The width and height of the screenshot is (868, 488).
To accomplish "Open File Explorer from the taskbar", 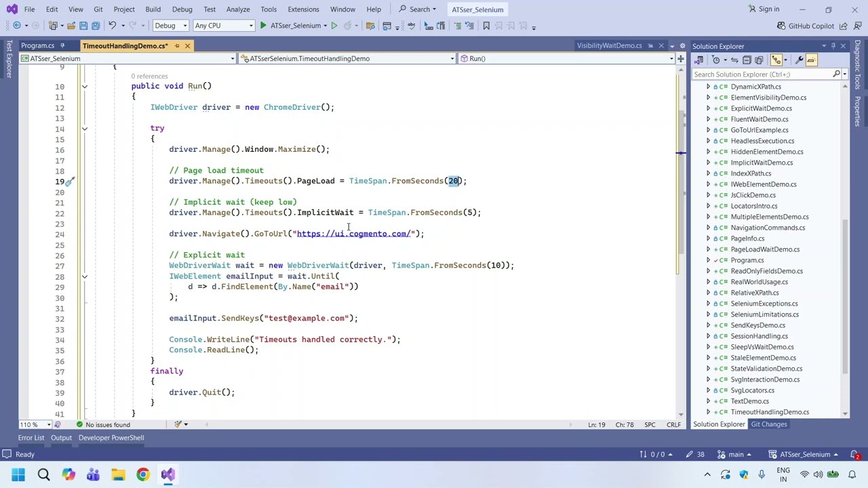I will pos(118,474).
